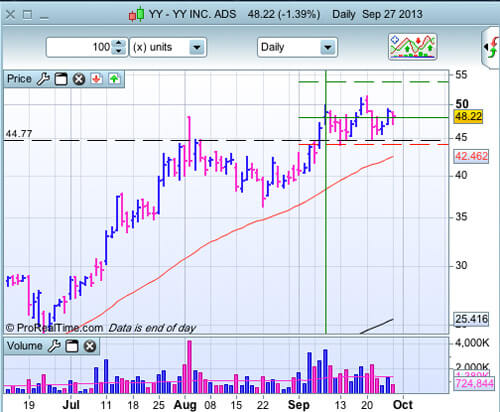The height and width of the screenshot is (412, 500).
Task: Move Price panel down with red arrow
Action: pyautogui.click(x=97, y=79)
